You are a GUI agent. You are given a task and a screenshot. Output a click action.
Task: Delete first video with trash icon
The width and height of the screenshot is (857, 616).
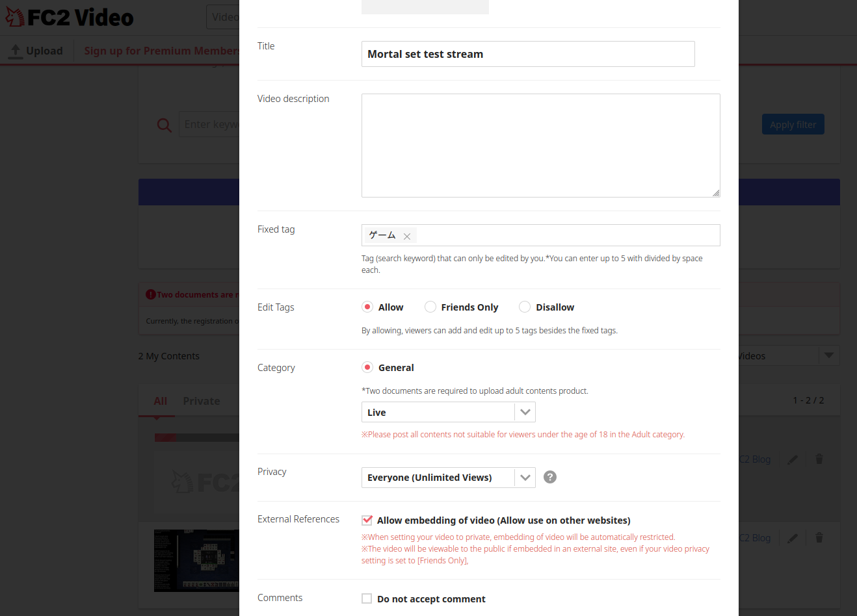[819, 459]
